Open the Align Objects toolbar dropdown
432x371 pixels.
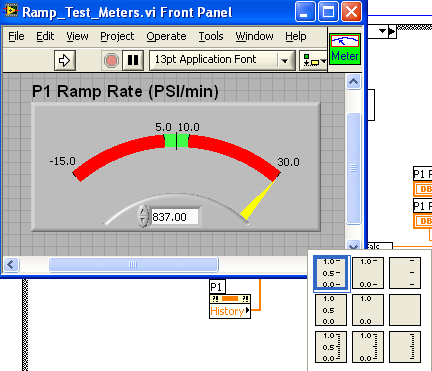pos(313,60)
